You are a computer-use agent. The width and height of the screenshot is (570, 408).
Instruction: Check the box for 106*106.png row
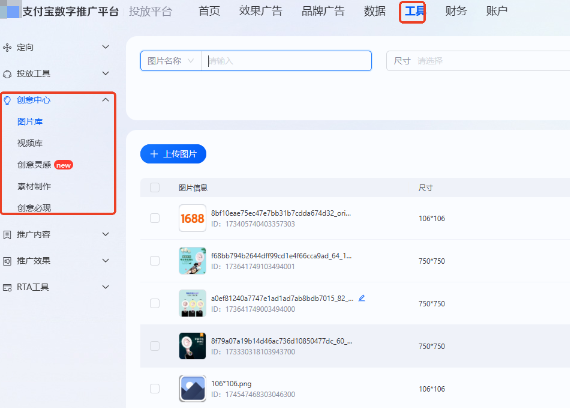[155, 389]
